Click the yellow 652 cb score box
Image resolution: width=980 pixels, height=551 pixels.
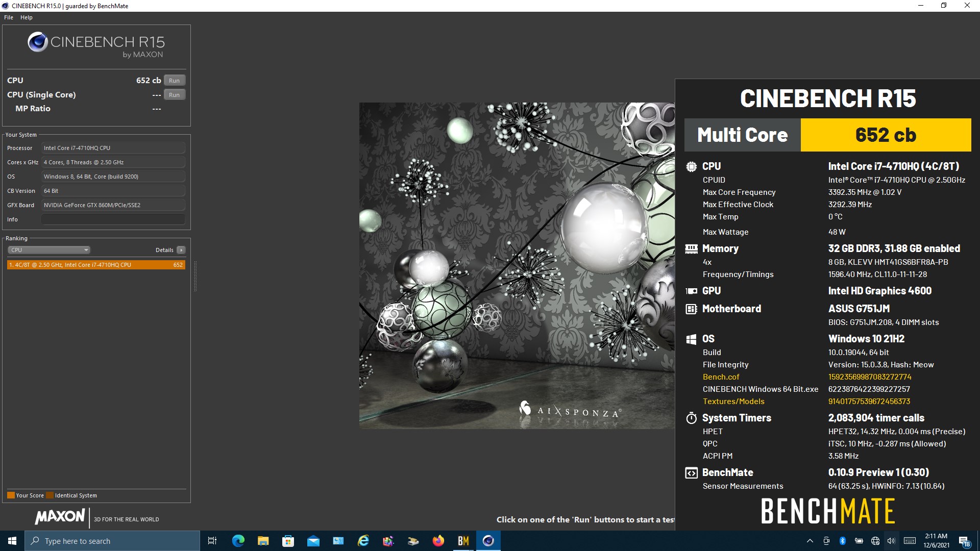[x=886, y=135]
